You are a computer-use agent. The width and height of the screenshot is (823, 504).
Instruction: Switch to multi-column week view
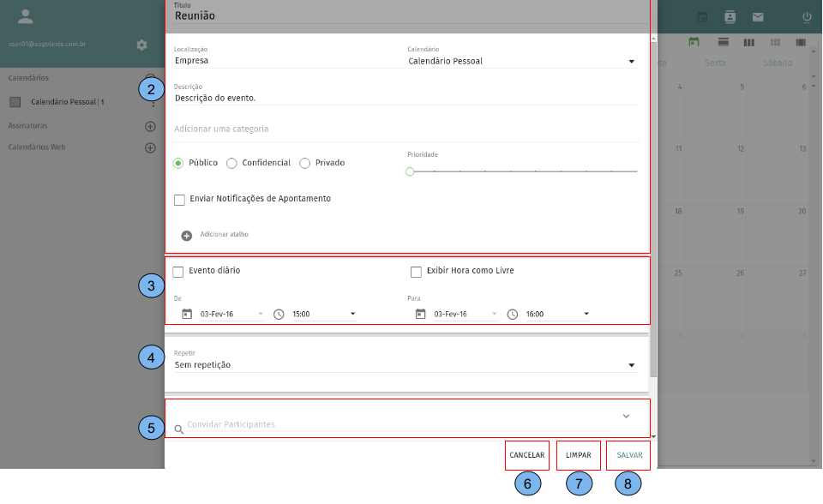click(x=748, y=42)
